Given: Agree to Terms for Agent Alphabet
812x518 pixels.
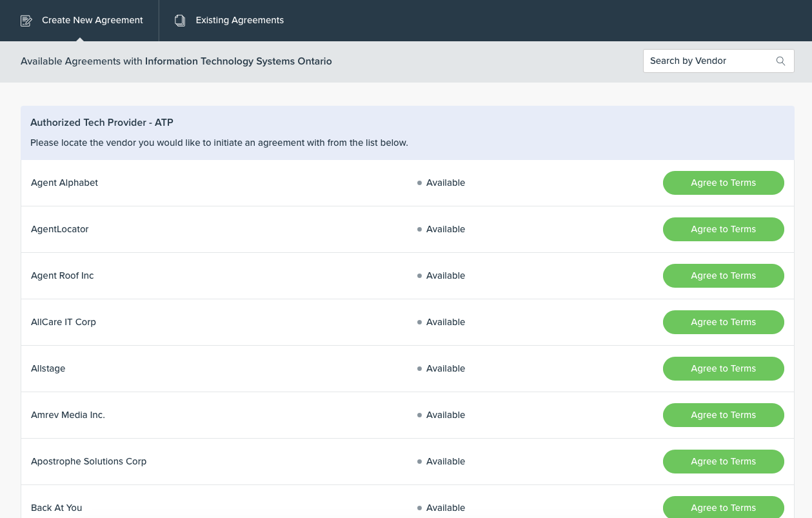Looking at the screenshot, I should tap(723, 183).
